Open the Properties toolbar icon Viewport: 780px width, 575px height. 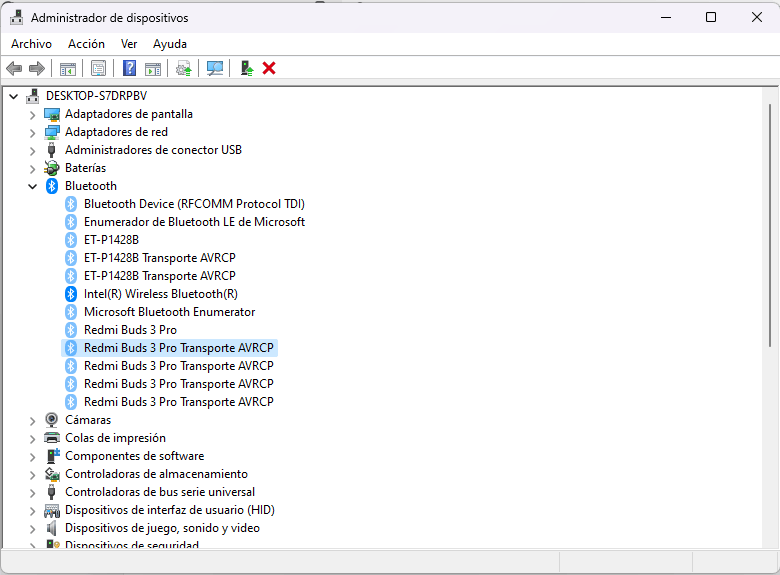98,68
